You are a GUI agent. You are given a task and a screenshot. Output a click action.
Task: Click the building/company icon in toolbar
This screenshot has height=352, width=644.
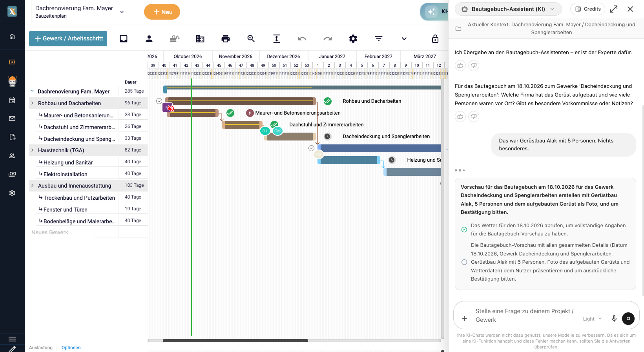coord(200,38)
